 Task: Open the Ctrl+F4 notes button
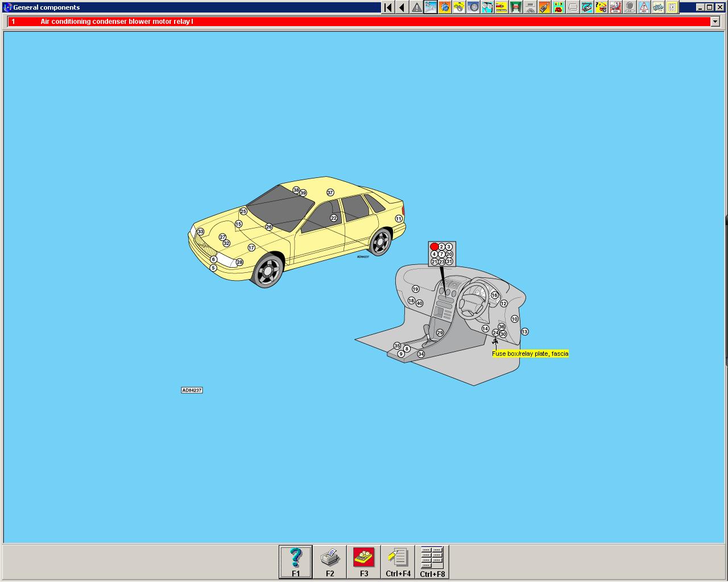398,562
